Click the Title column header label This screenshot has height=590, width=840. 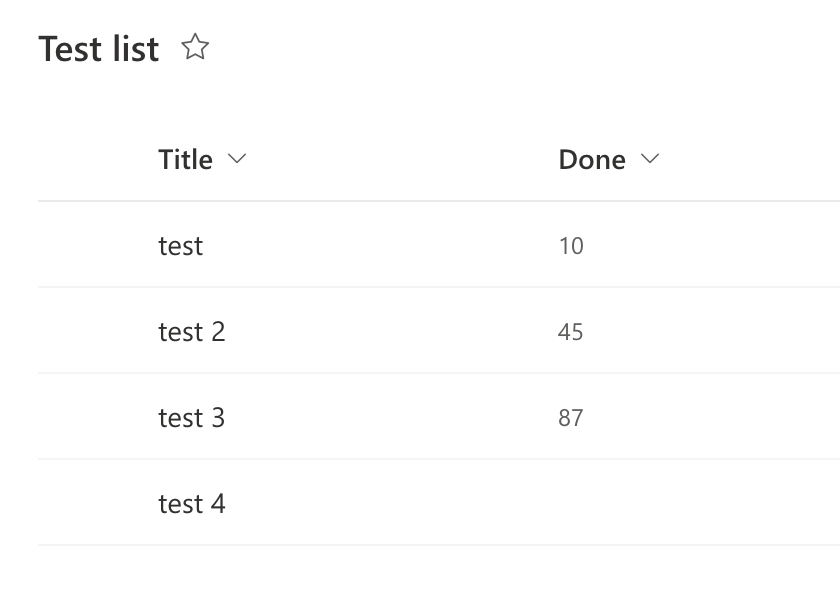point(185,160)
